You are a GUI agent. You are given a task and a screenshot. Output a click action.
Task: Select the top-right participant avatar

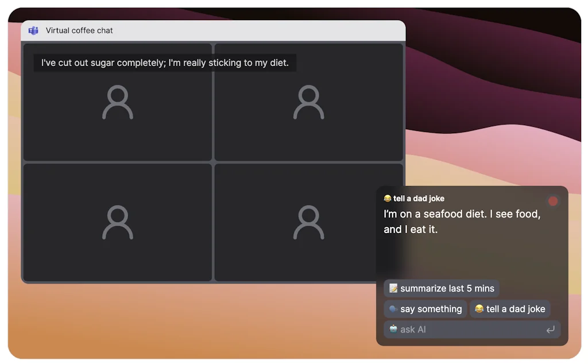click(309, 102)
